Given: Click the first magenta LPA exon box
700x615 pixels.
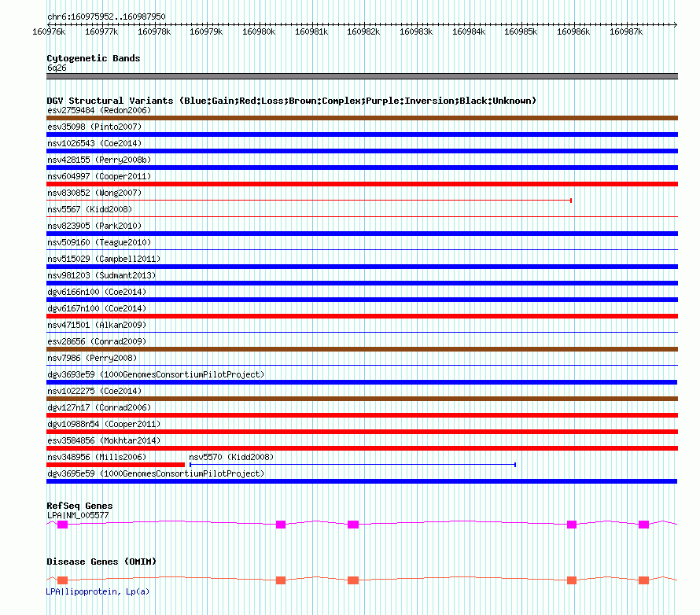Looking at the screenshot, I should pyautogui.click(x=62, y=525).
